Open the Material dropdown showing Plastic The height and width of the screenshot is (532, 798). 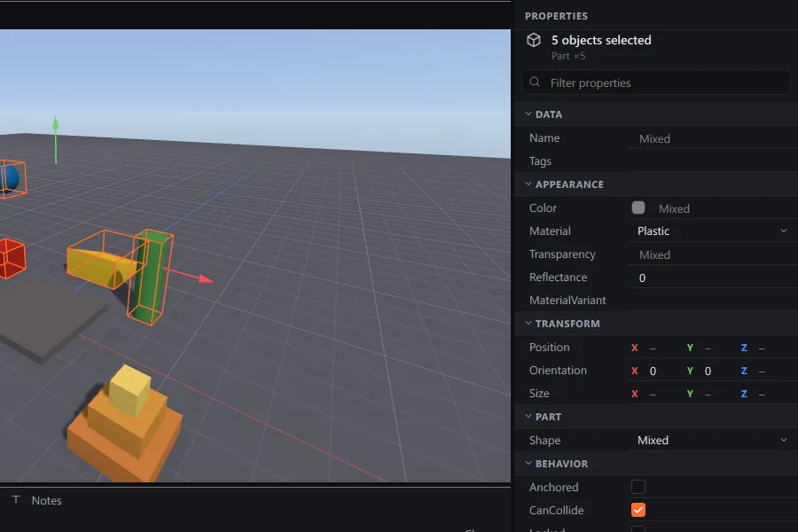coord(713,231)
